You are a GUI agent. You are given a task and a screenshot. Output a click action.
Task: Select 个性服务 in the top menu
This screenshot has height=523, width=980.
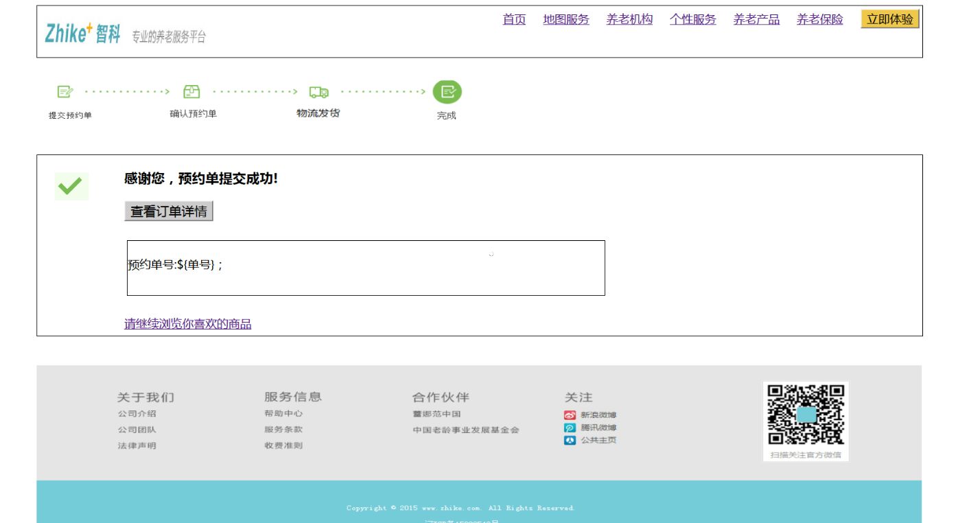[x=692, y=20]
